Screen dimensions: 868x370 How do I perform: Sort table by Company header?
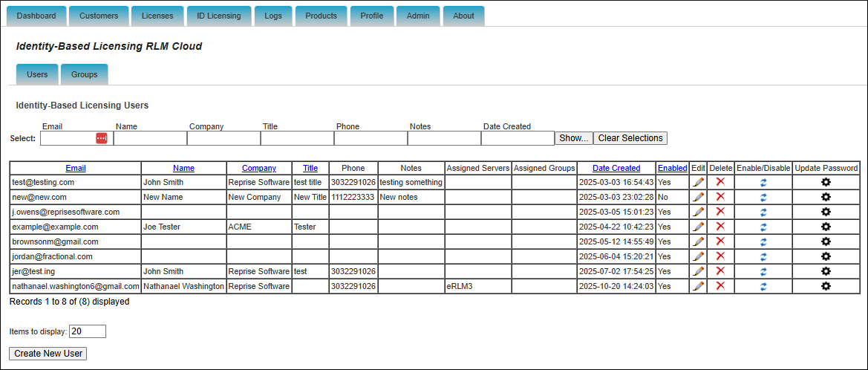(x=258, y=168)
